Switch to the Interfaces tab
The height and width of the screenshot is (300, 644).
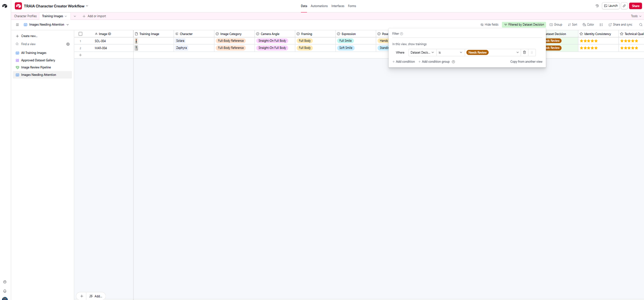(338, 6)
